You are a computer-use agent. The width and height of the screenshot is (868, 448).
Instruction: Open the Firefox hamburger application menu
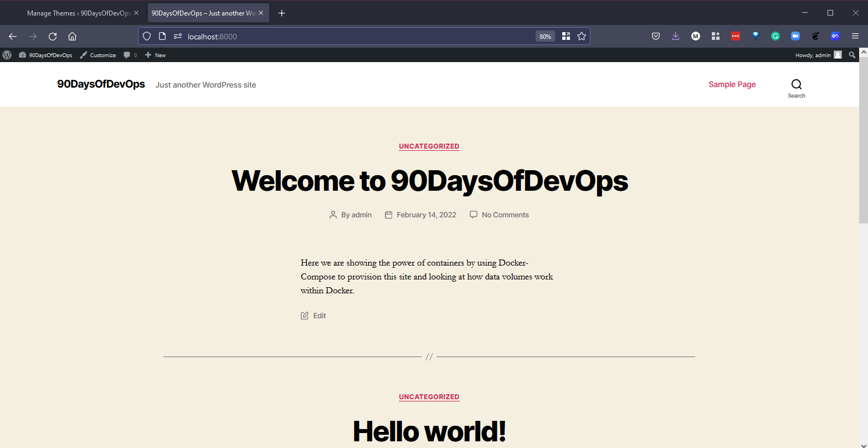click(x=855, y=37)
